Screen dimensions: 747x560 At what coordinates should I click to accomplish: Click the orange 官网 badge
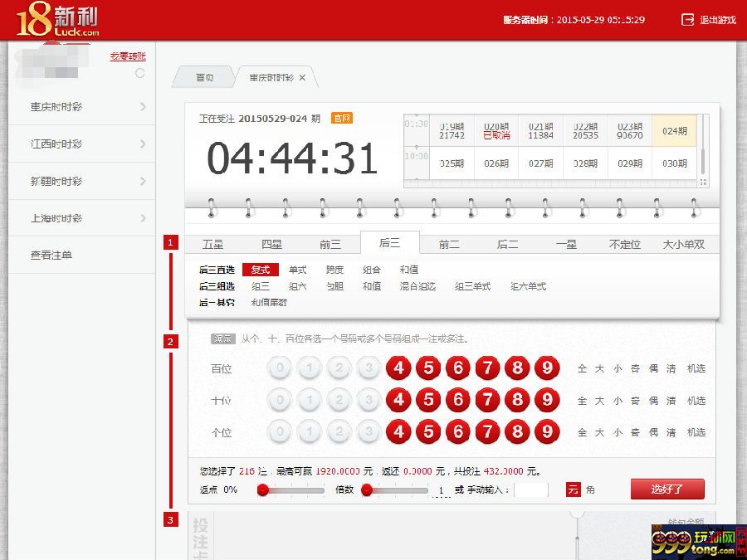coord(342,118)
